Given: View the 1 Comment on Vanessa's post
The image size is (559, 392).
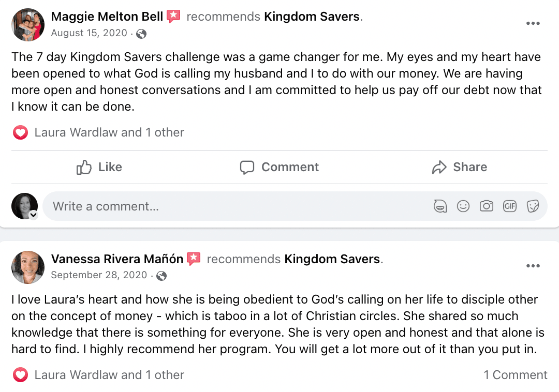Looking at the screenshot, I should pyautogui.click(x=515, y=375).
